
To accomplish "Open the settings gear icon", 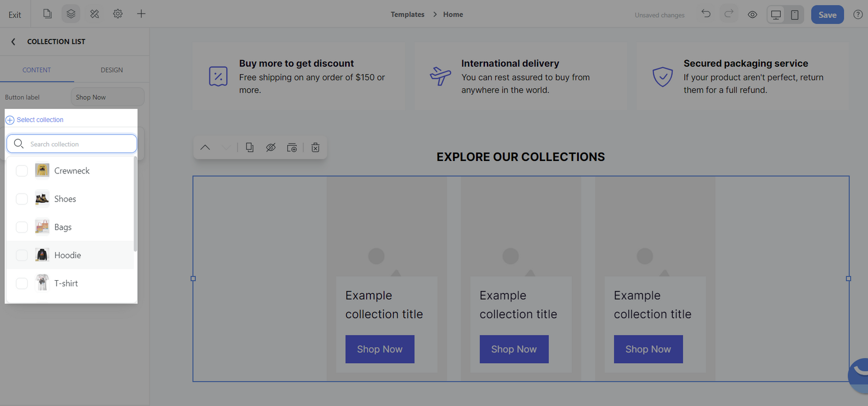I will tap(118, 14).
